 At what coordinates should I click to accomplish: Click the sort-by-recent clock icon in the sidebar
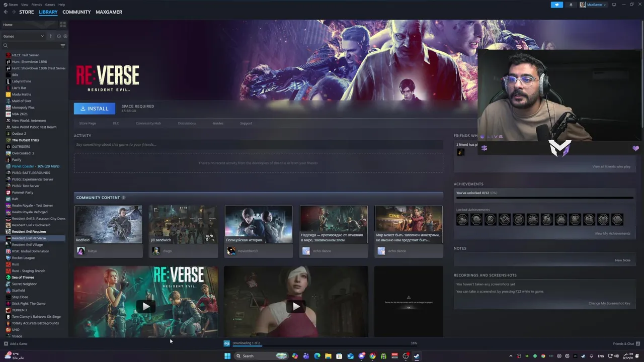[x=59, y=36]
